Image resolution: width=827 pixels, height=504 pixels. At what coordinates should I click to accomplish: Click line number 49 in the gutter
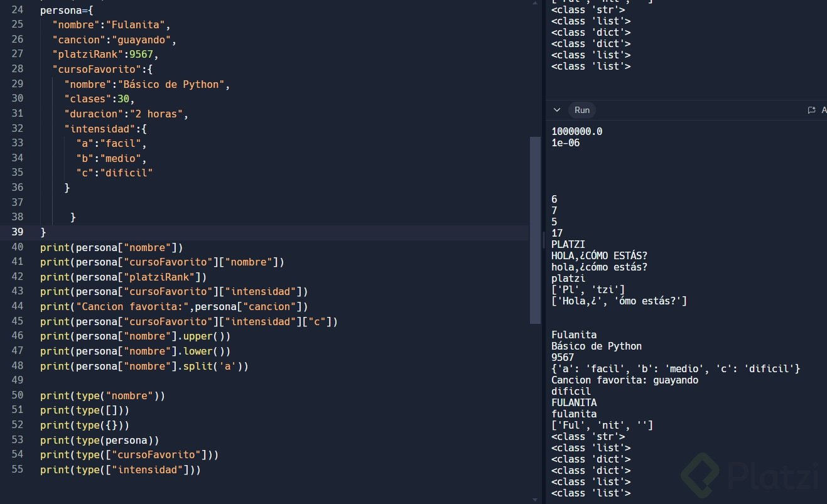[18, 380]
